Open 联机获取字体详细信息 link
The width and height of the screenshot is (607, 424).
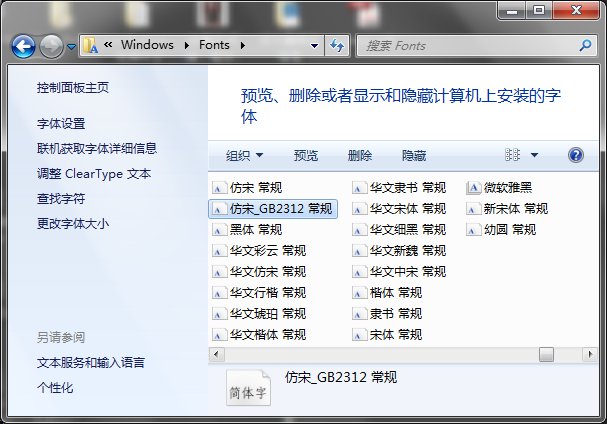tap(97, 148)
